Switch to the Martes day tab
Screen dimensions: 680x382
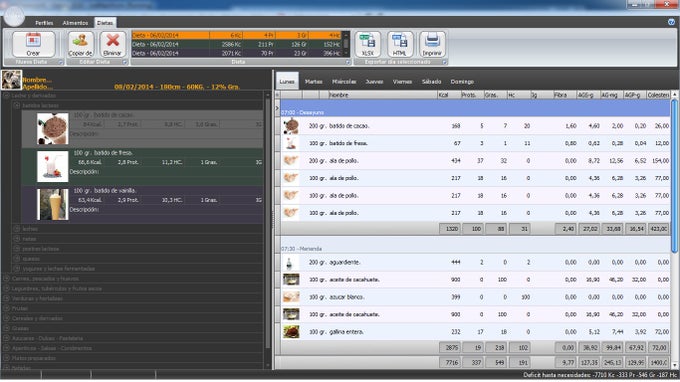pos(314,82)
